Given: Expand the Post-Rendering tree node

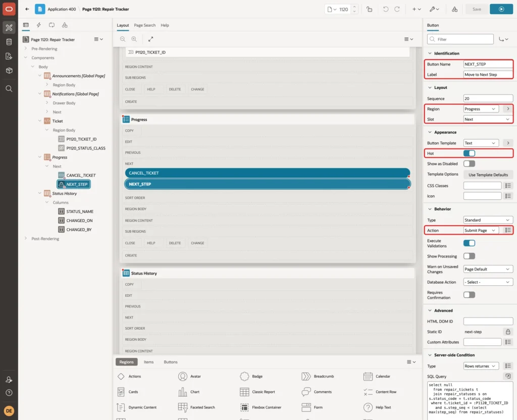Looking at the screenshot, I should point(25,238).
